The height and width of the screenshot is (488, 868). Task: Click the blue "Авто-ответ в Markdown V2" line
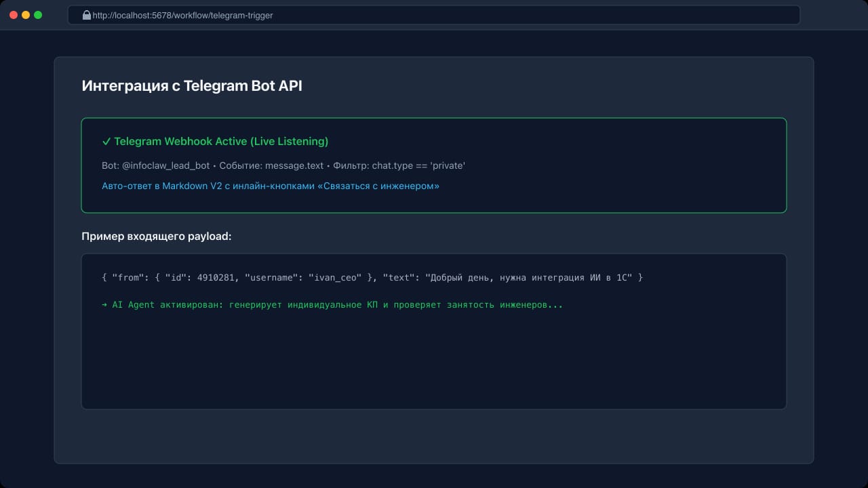click(271, 186)
